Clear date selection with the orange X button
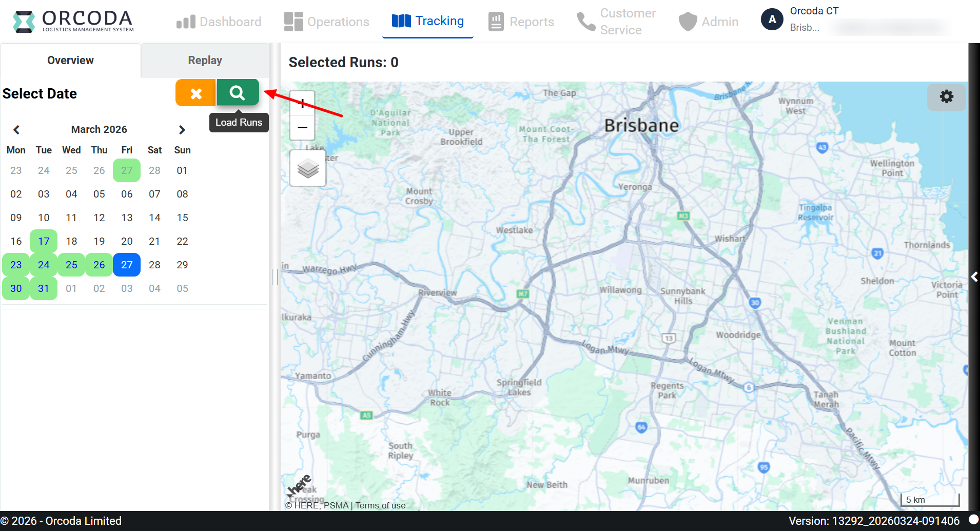Viewport: 980px width, 531px height. [195, 93]
